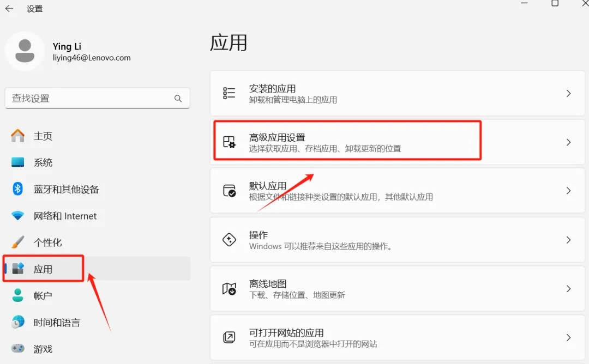This screenshot has width=589, height=364.
Task: Open the 操作 chevron on the right
Action: [568, 240]
